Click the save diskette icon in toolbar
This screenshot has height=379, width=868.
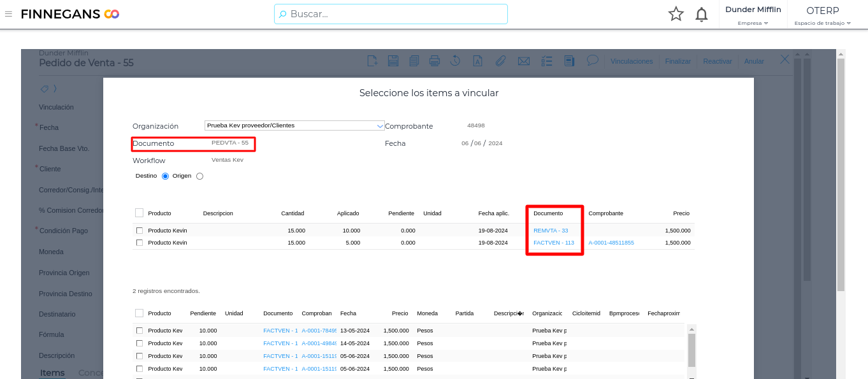coord(393,61)
